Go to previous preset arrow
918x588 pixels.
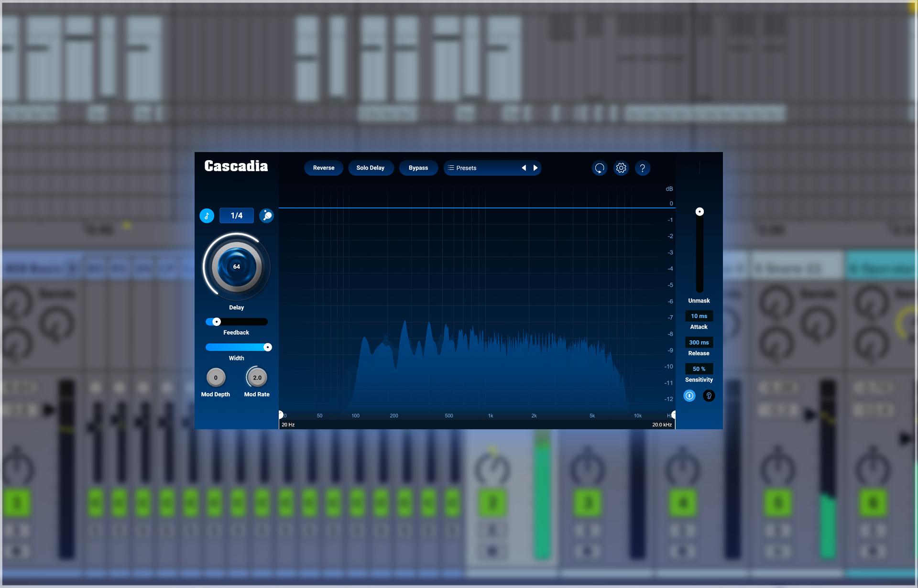524,168
